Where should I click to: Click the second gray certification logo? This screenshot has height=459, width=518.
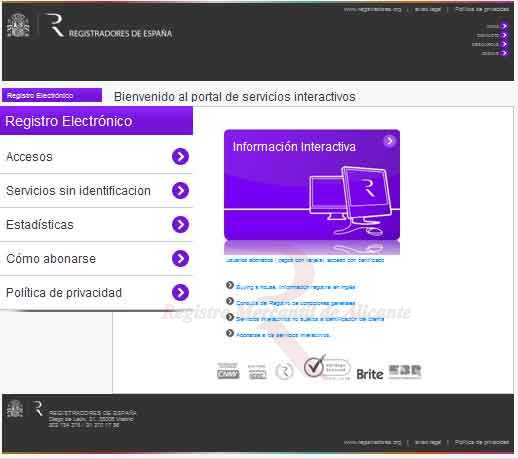(257, 372)
